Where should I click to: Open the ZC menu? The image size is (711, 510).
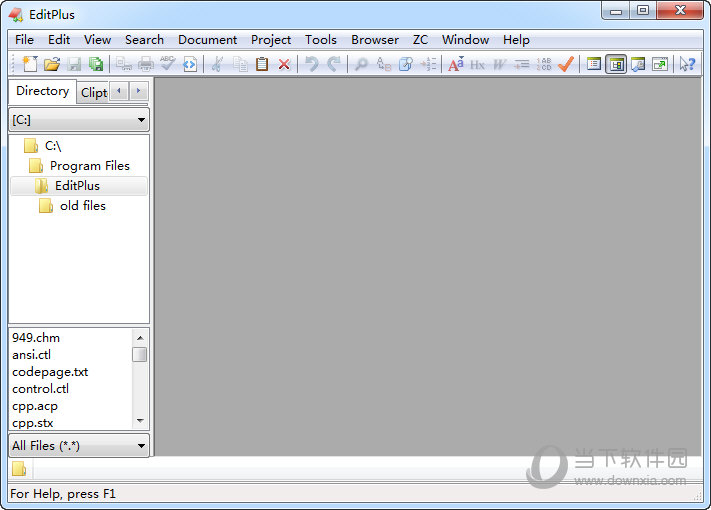click(420, 40)
